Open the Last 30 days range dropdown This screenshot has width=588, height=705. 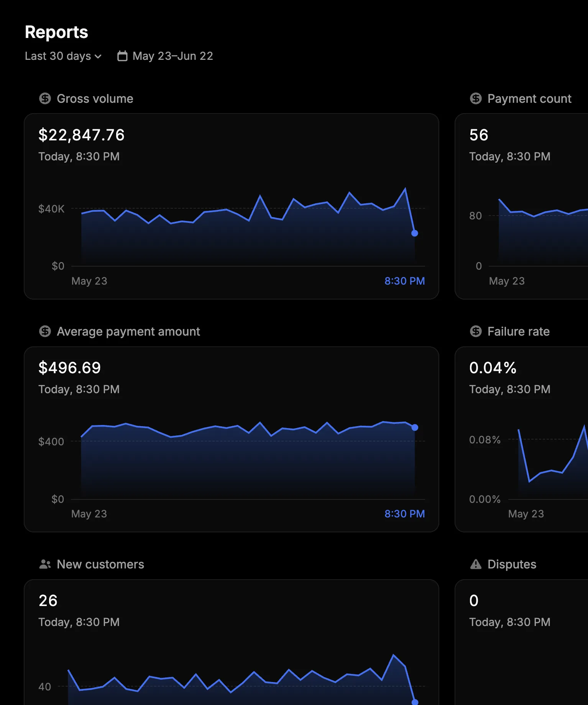click(63, 56)
